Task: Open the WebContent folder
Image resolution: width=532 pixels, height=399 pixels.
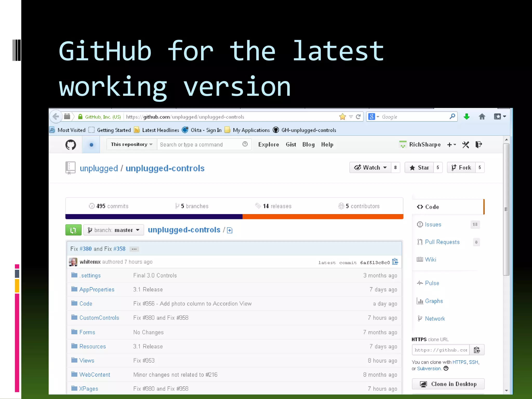Action: tap(95, 375)
